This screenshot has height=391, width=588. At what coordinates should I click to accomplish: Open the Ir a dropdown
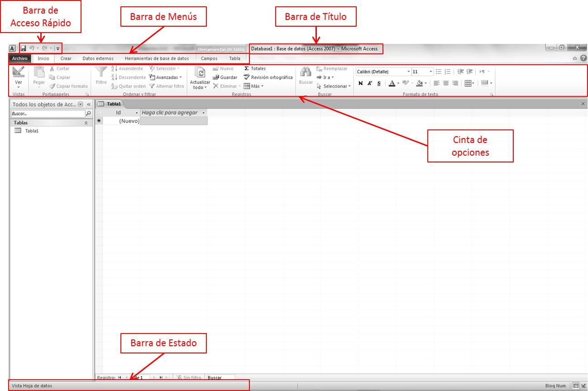(325, 77)
